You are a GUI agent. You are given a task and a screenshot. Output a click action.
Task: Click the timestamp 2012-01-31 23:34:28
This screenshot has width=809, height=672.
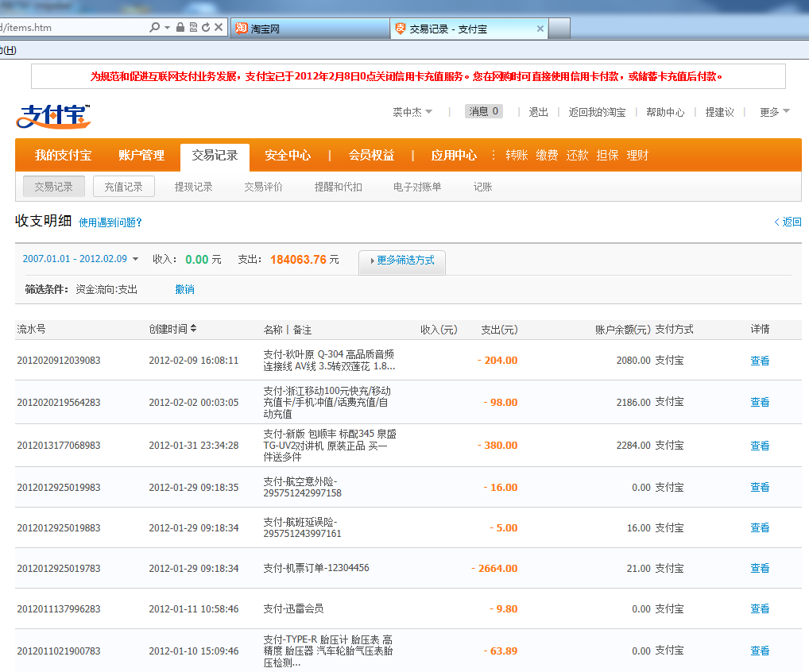point(194,445)
